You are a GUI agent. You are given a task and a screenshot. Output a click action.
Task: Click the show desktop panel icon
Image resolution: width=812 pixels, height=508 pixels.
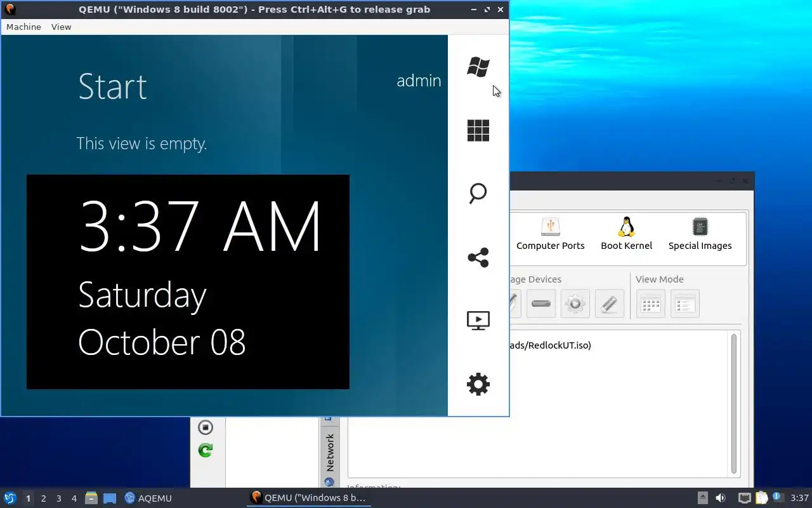coord(110,498)
